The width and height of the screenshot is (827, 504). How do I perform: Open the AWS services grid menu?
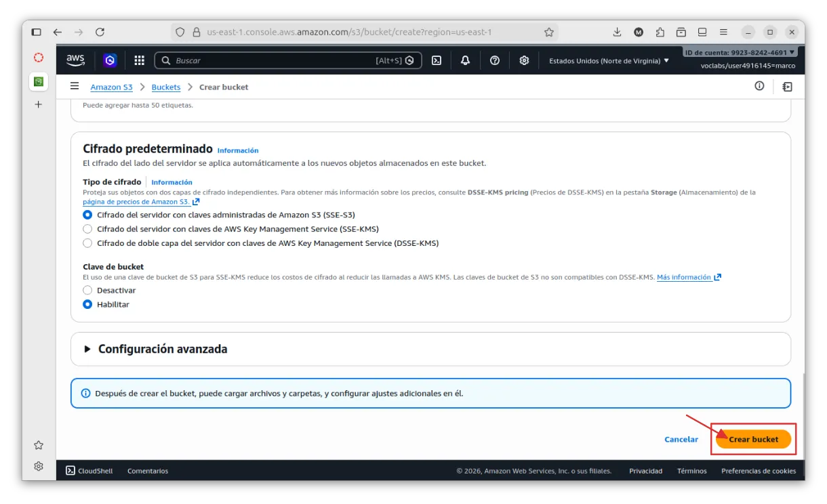(x=140, y=60)
